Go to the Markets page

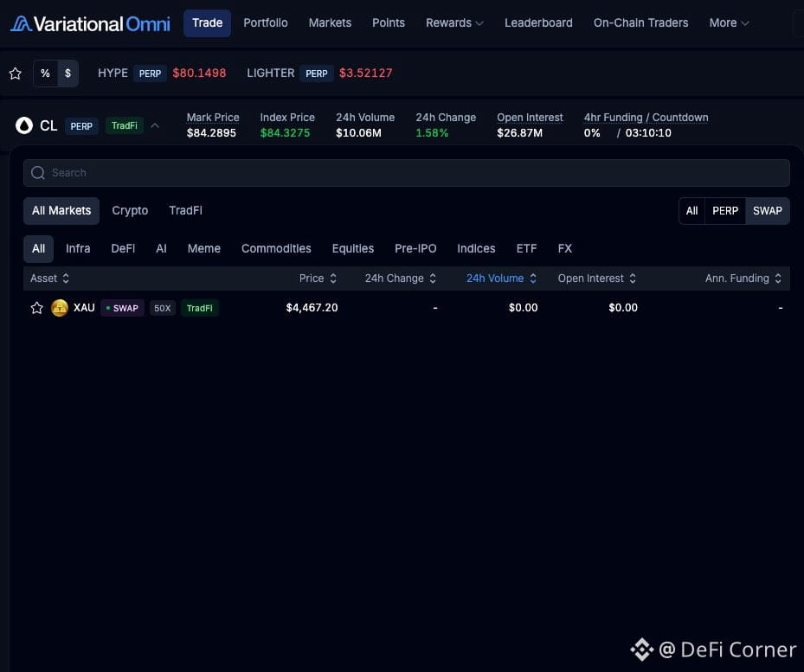point(331,23)
